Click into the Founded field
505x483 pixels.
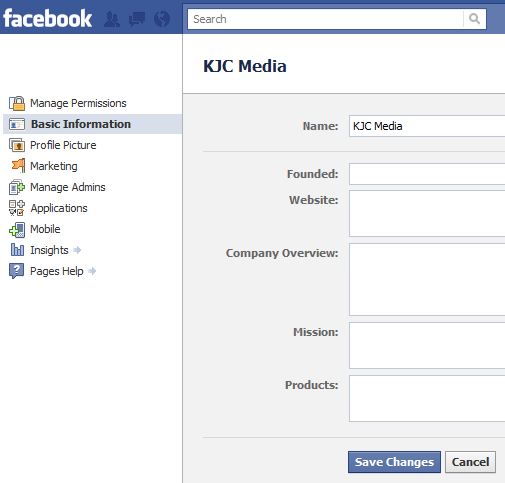(427, 174)
